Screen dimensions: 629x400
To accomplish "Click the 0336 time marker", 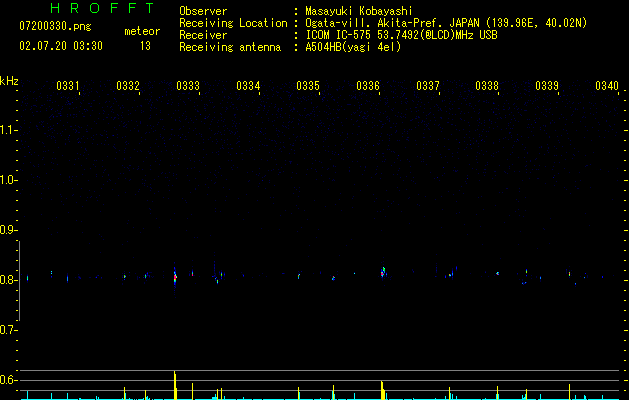I will (368, 86).
